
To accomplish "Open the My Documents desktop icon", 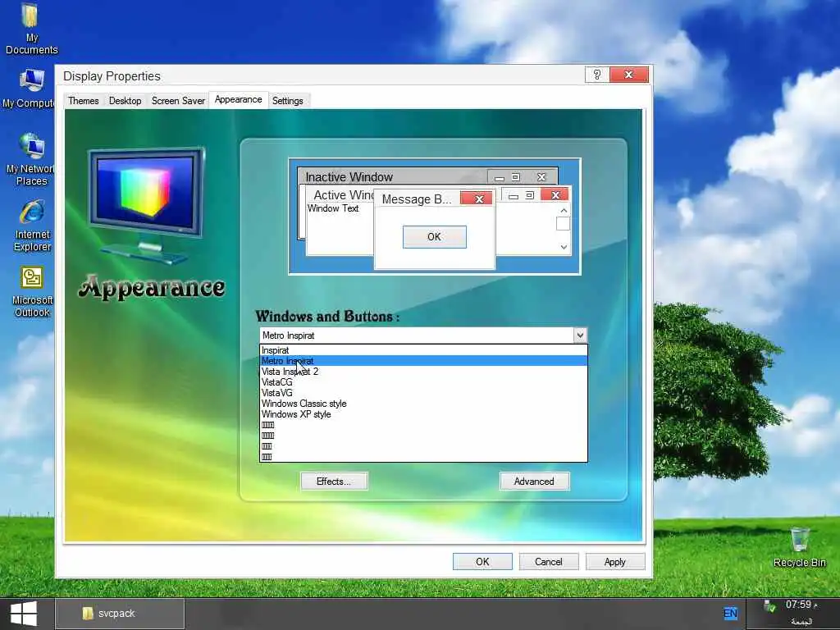I will click(x=30, y=29).
